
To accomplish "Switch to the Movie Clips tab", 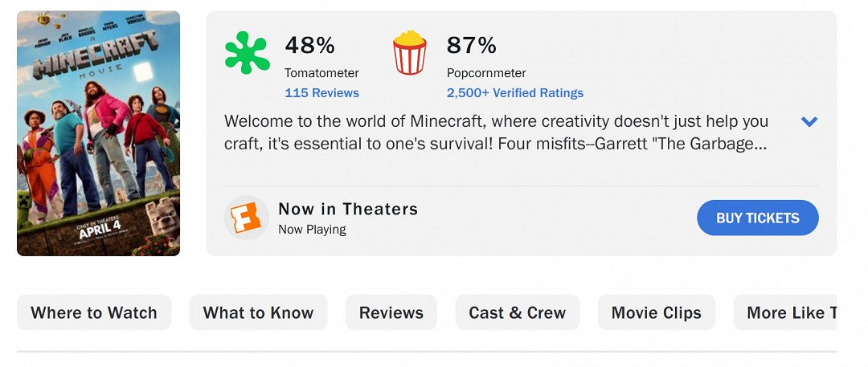I will tap(657, 312).
